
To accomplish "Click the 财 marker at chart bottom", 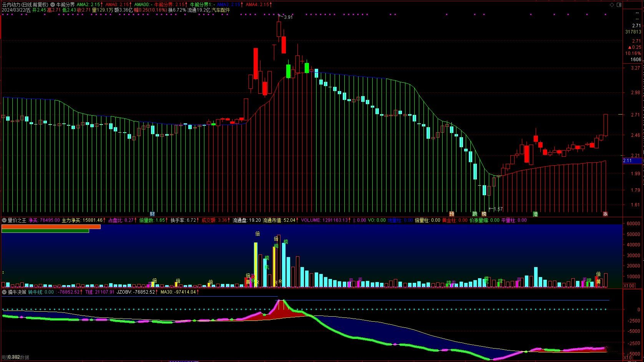I will pos(152,214).
